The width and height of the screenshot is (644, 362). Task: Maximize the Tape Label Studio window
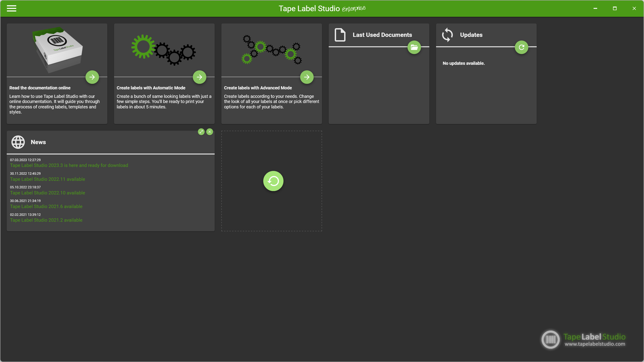click(615, 8)
